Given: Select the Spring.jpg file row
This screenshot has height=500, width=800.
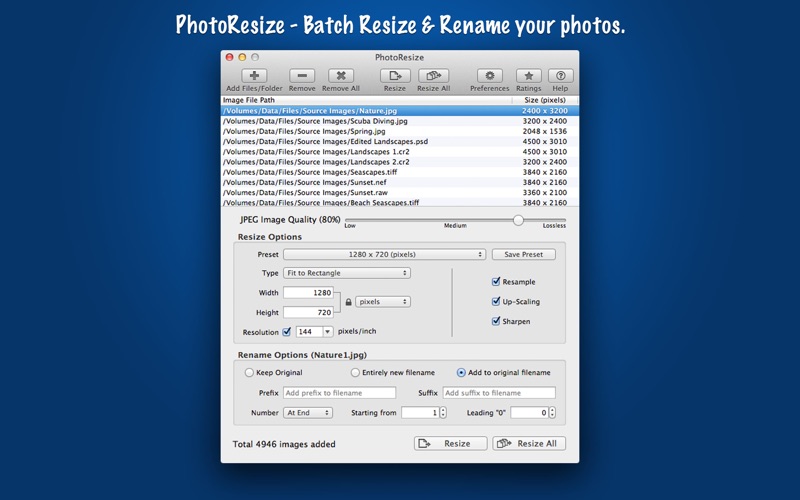Looking at the screenshot, I should pos(400,131).
